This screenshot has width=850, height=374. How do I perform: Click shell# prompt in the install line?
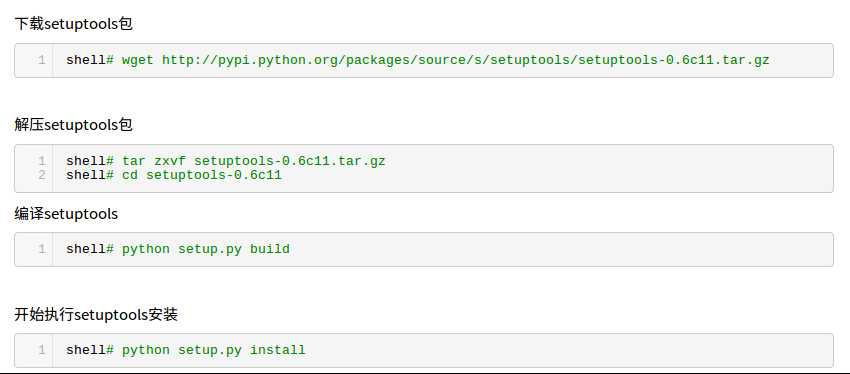[x=90, y=350]
